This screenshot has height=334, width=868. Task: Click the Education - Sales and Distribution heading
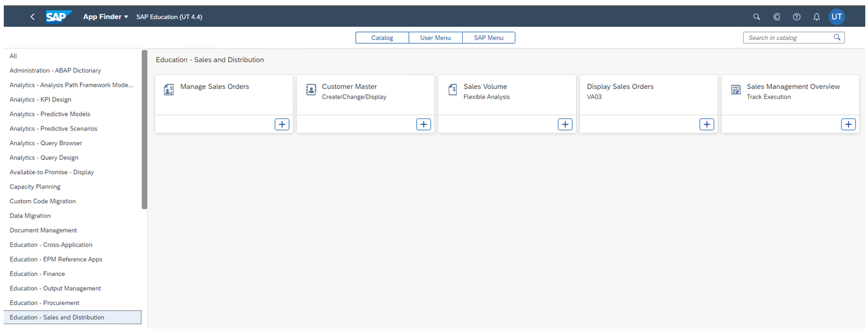coord(210,60)
